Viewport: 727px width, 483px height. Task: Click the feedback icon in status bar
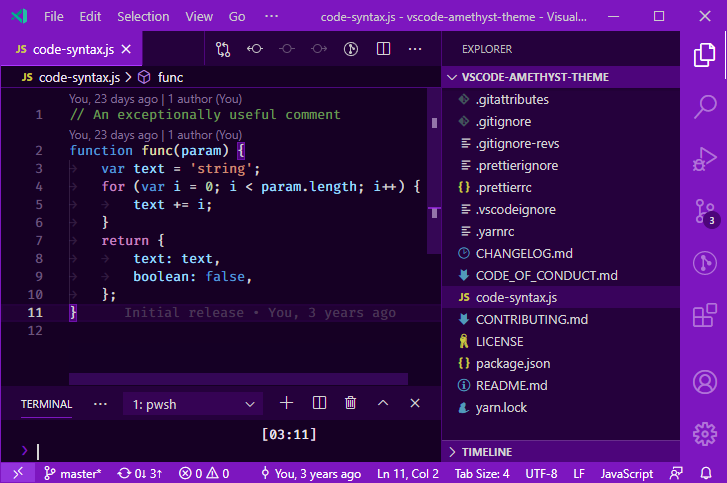tap(676, 473)
